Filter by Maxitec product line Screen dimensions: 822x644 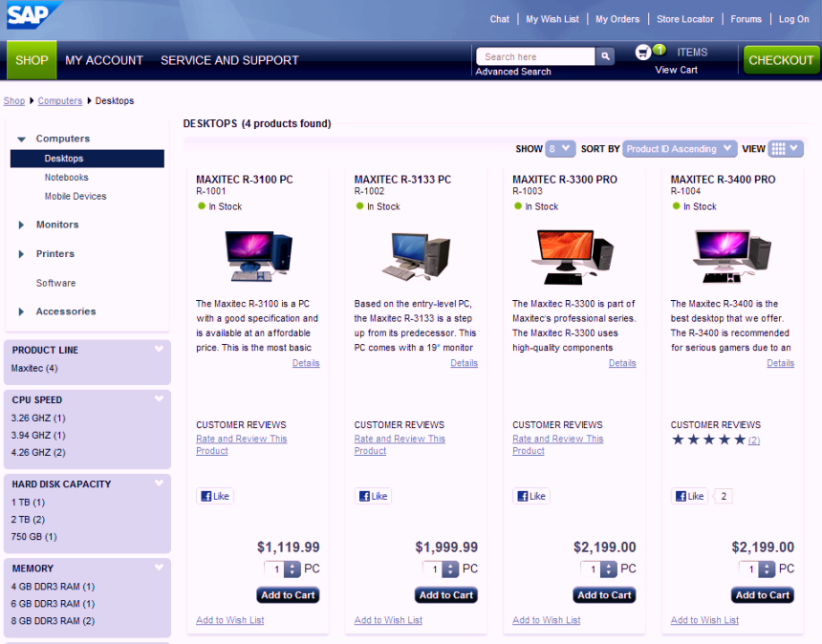(34, 369)
